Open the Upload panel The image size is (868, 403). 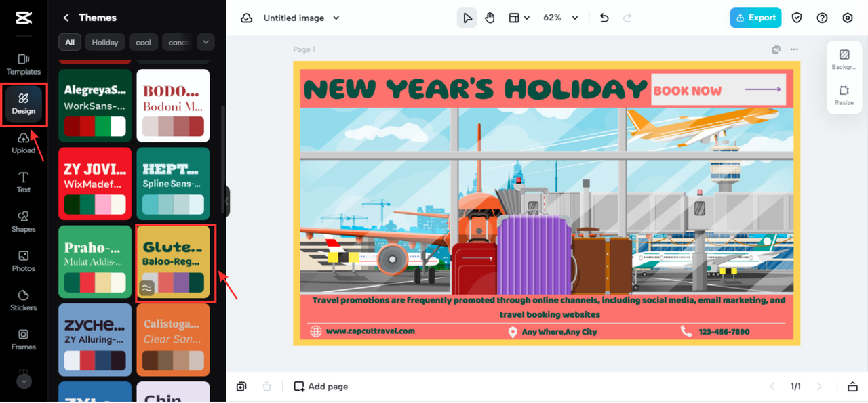[24, 143]
